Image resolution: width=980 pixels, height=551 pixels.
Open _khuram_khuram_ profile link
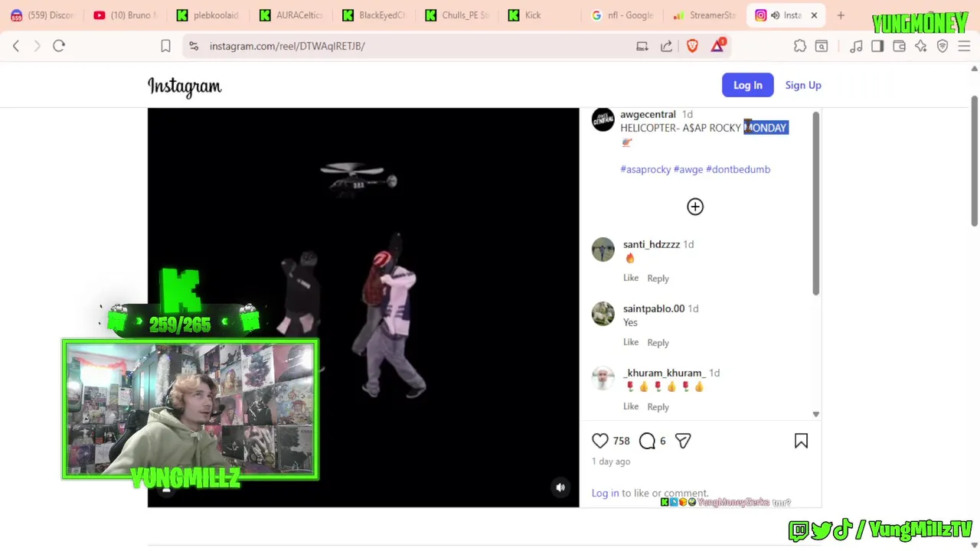pyautogui.click(x=665, y=373)
